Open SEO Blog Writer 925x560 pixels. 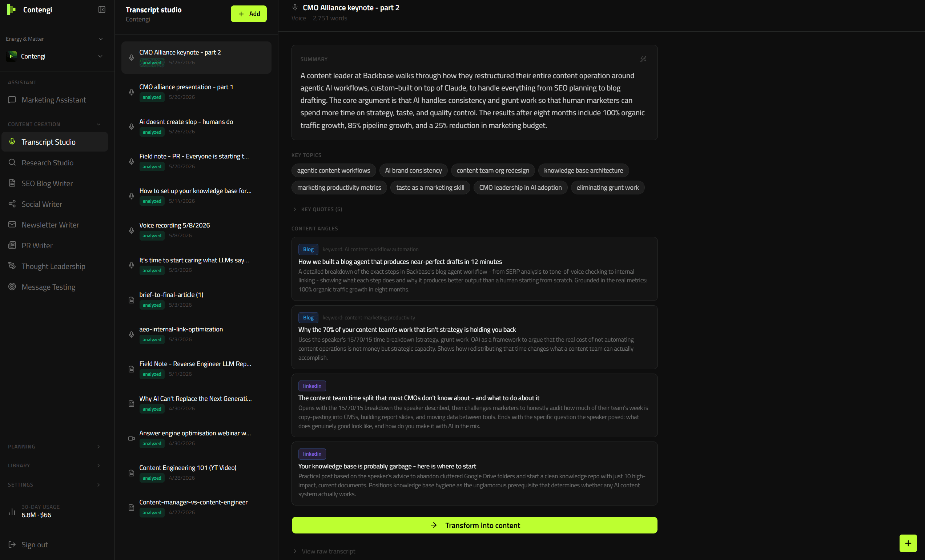pos(55,183)
